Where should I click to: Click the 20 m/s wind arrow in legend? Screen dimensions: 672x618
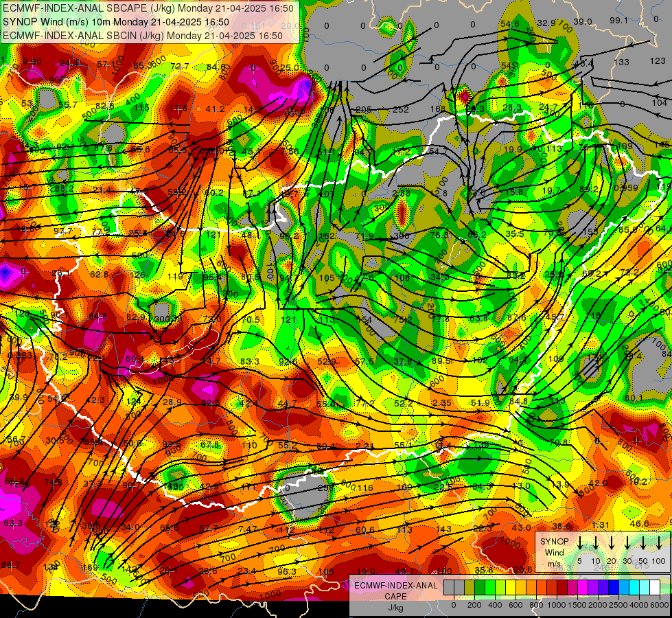tap(612, 543)
